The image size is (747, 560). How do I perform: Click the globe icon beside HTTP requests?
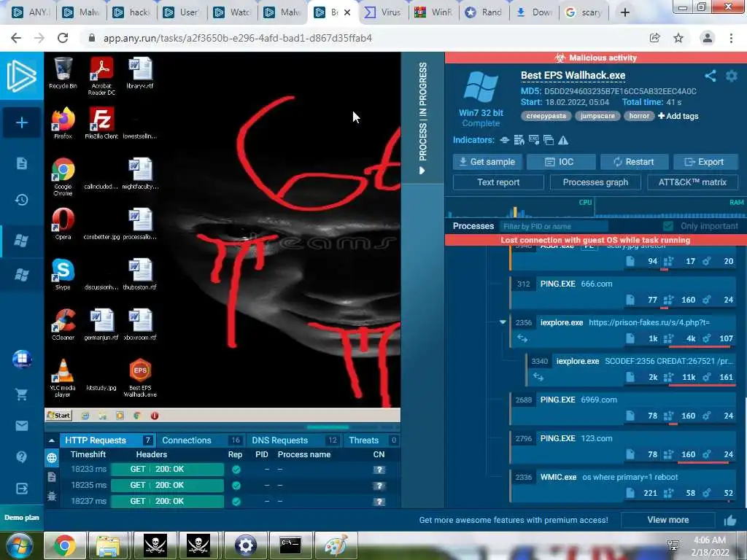pos(52,458)
